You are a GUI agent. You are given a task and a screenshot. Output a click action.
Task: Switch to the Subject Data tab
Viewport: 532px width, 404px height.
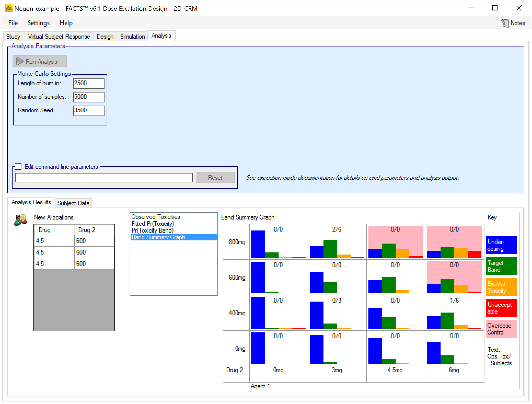[x=73, y=203]
